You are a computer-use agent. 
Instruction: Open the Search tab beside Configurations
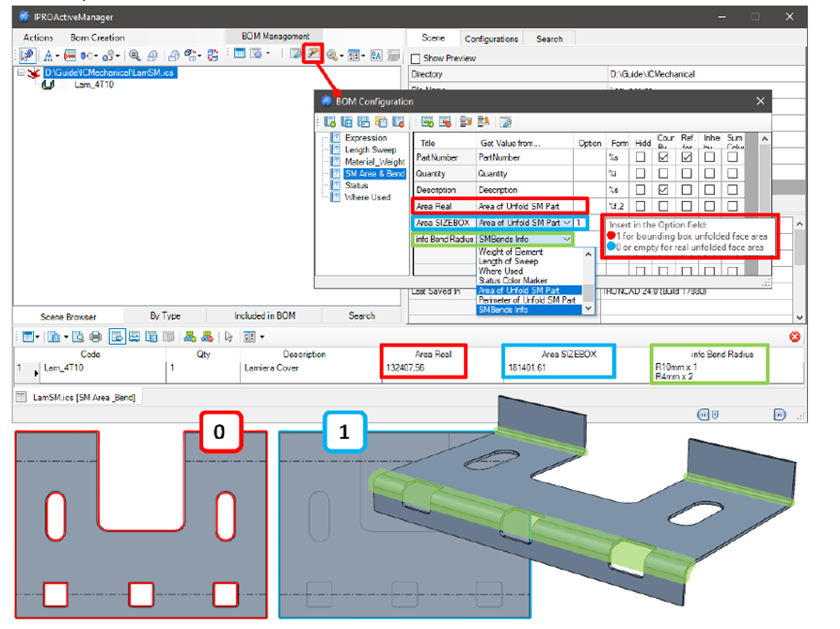(x=549, y=39)
